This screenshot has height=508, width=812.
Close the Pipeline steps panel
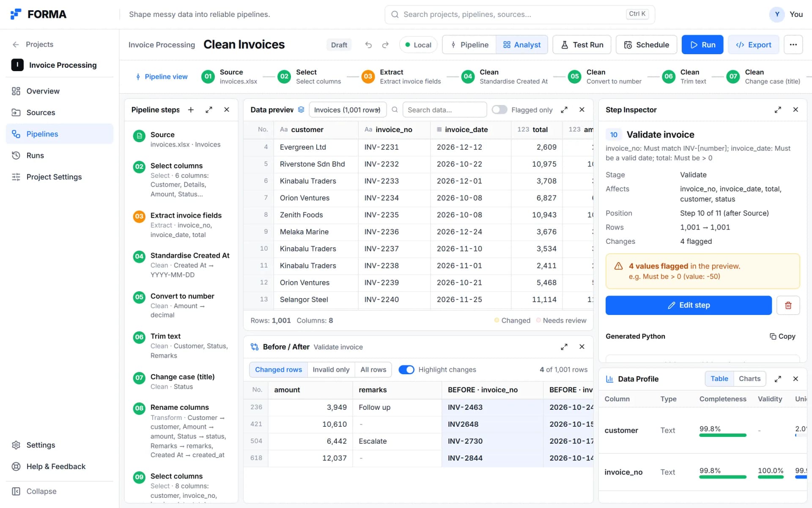click(227, 110)
